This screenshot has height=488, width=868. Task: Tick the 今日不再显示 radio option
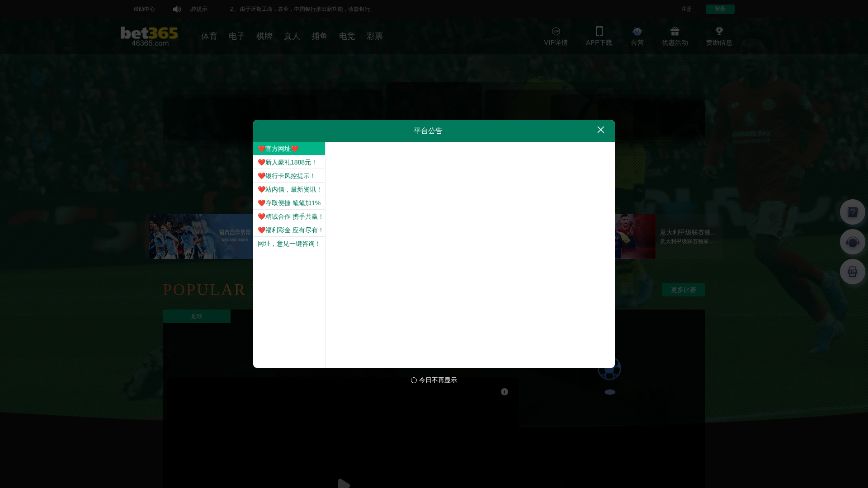414,380
